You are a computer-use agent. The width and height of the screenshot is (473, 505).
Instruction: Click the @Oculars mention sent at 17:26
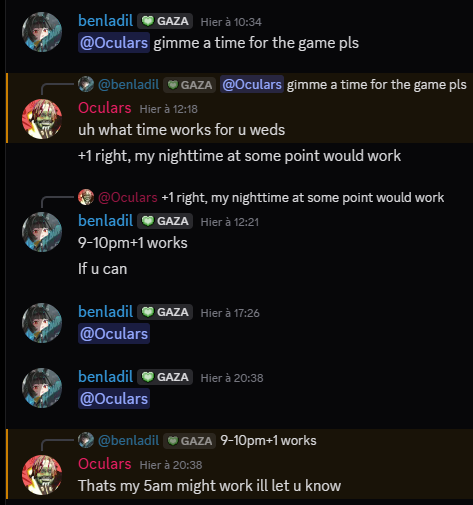click(x=114, y=334)
